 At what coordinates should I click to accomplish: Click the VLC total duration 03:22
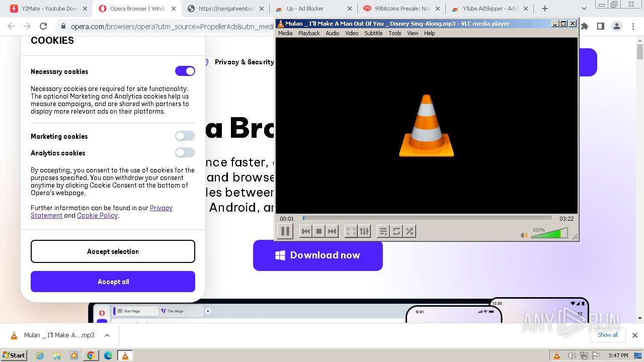pyautogui.click(x=567, y=219)
